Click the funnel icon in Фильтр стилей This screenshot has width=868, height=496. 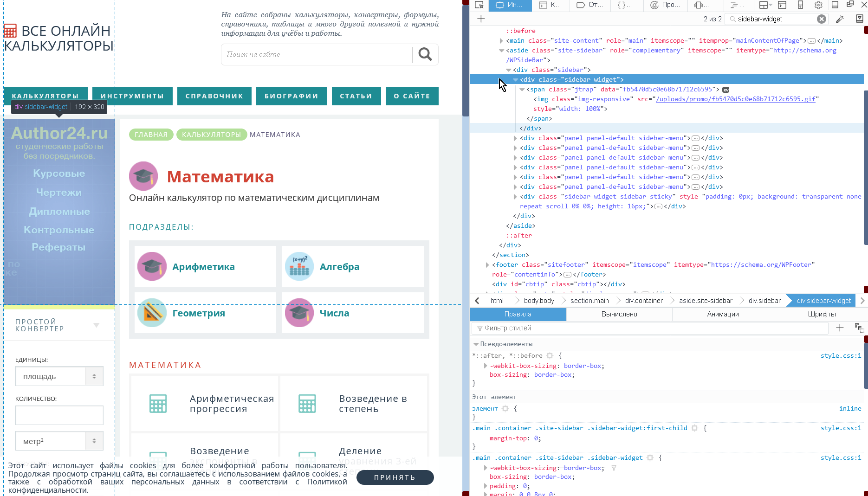[x=479, y=328]
